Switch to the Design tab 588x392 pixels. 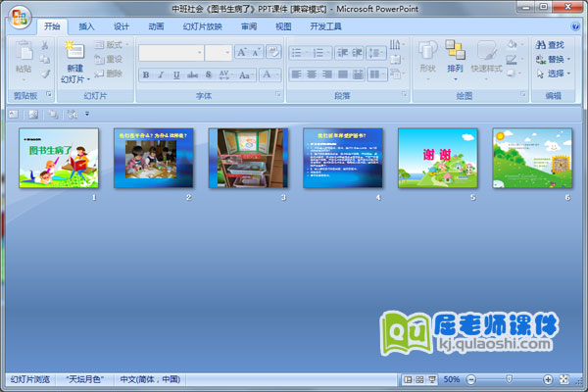[x=122, y=26]
